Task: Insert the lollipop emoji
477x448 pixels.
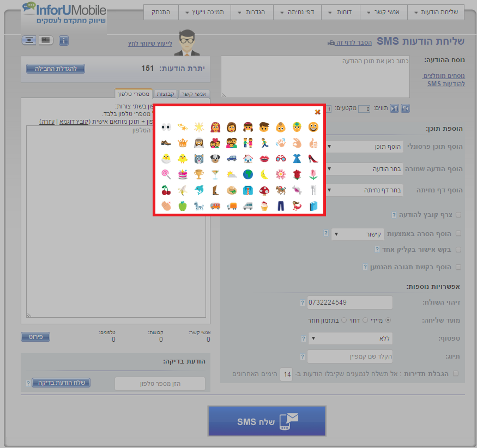Action: (166, 174)
